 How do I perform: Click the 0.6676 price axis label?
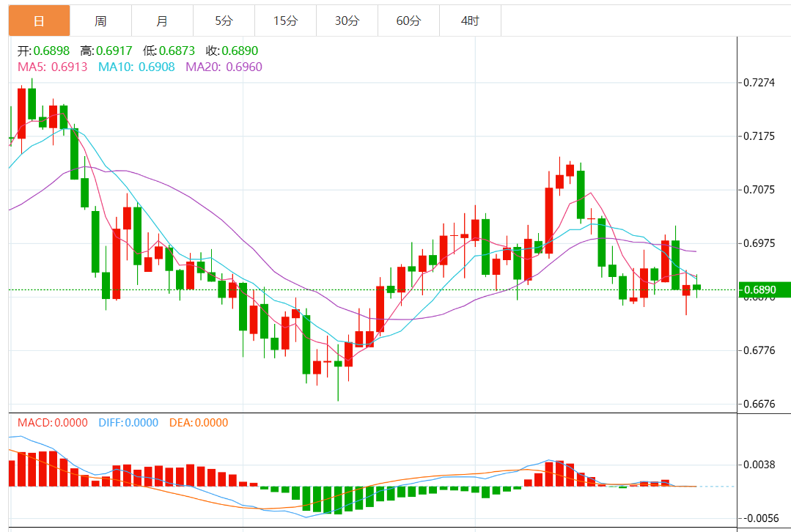click(759, 404)
